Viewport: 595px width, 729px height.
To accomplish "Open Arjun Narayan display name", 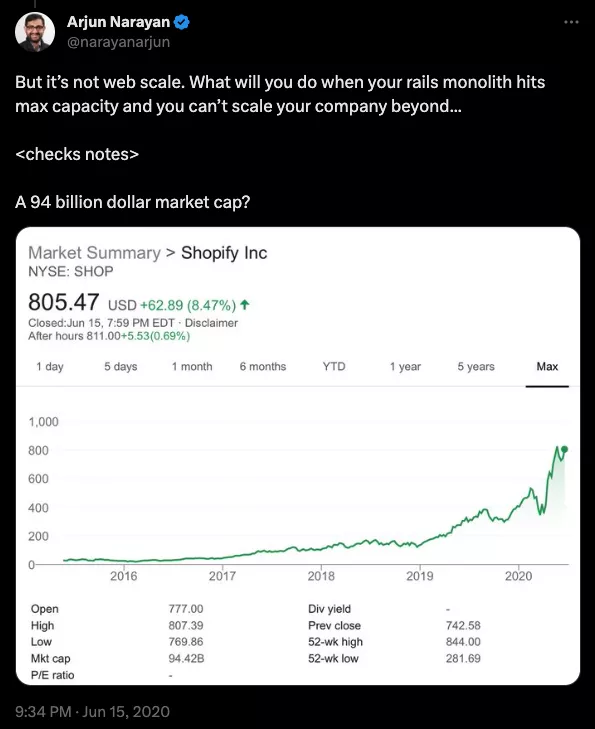I will pyautogui.click(x=119, y=22).
